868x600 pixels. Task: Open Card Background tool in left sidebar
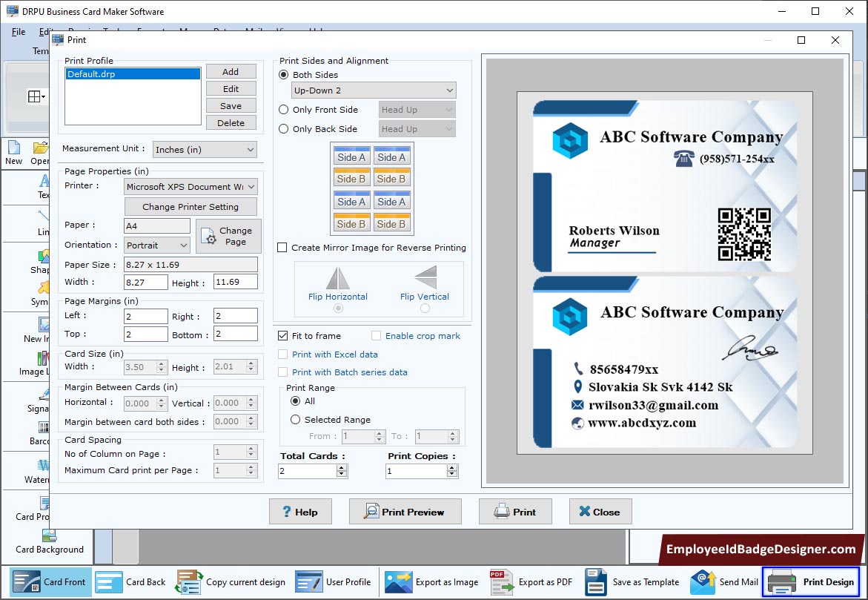pyautogui.click(x=49, y=542)
